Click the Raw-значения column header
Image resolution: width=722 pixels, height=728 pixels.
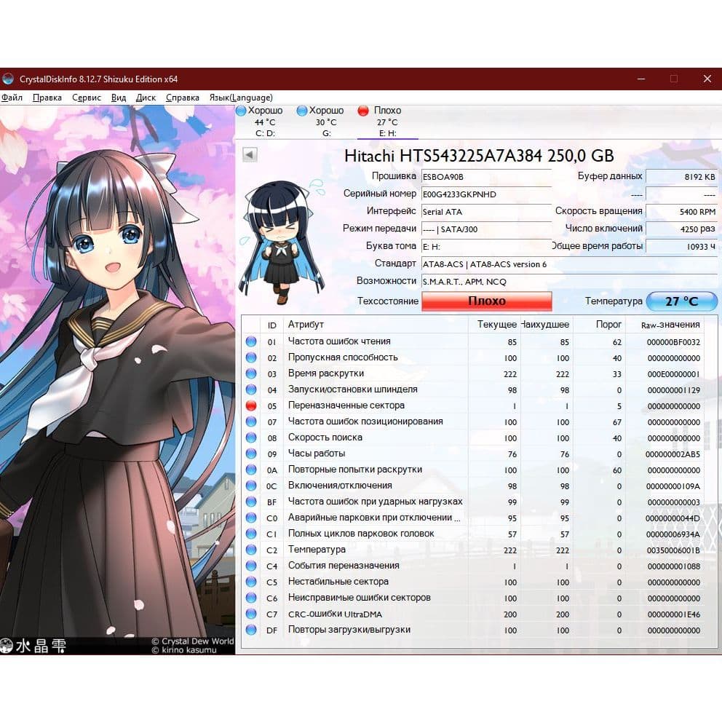pos(665,325)
